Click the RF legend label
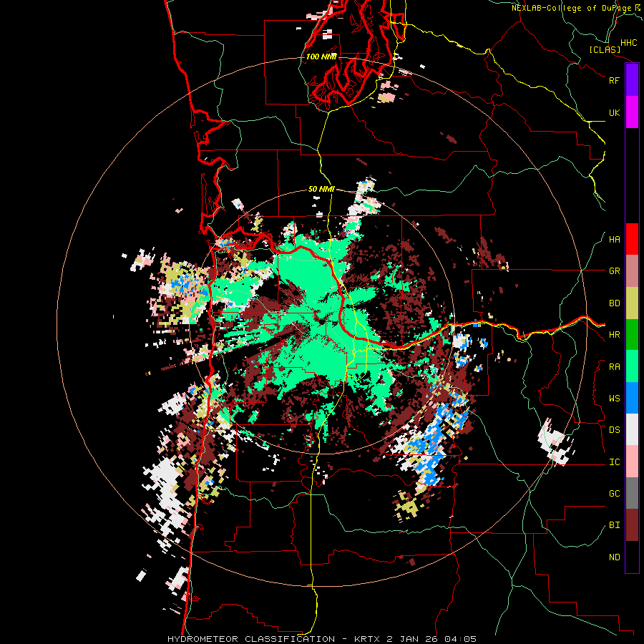Viewport: 644px width, 644px height. [x=614, y=80]
